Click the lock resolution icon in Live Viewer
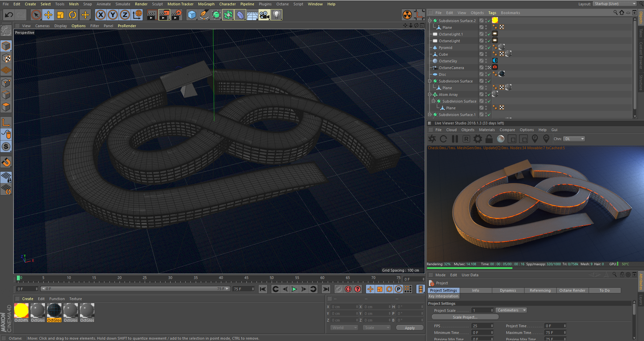 pos(489,139)
